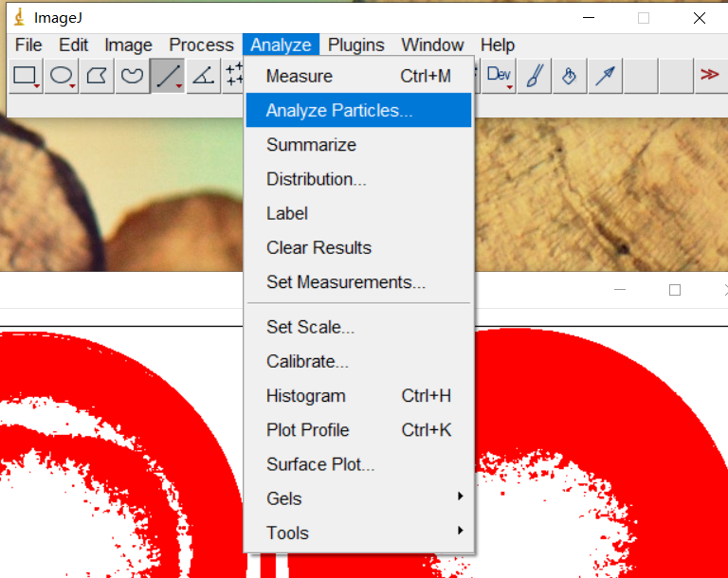Image resolution: width=728 pixels, height=578 pixels.
Task: Select the Flood Fill bucket tool
Action: [569, 76]
